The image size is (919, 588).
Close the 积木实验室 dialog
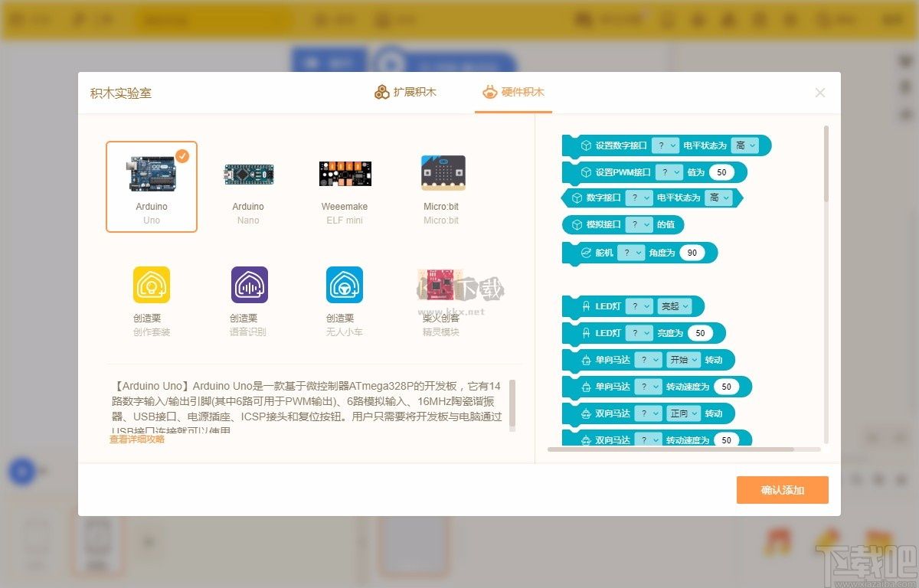pos(820,93)
